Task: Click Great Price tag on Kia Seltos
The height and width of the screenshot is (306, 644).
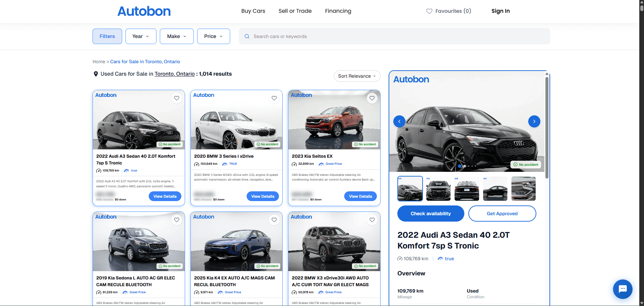Action: [330, 164]
